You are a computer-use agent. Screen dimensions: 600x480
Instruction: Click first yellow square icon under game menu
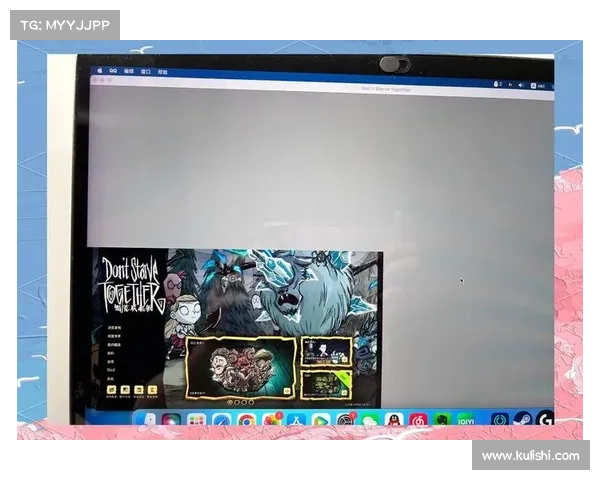click(111, 390)
